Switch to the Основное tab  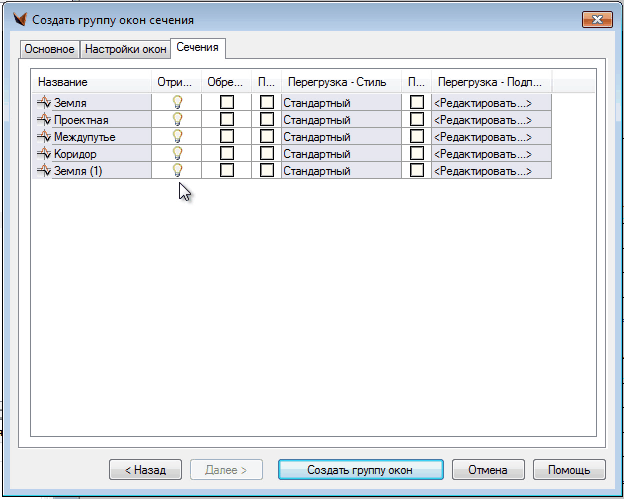49,48
